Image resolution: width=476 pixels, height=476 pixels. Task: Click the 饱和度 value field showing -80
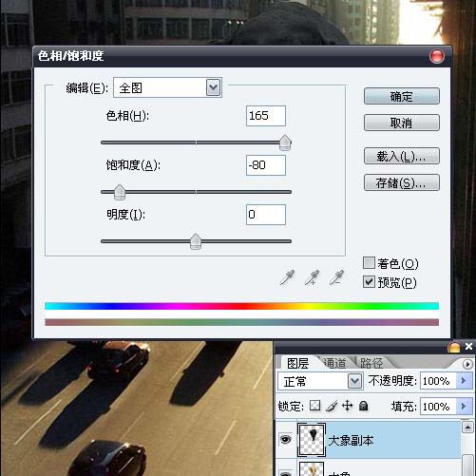[x=266, y=165]
